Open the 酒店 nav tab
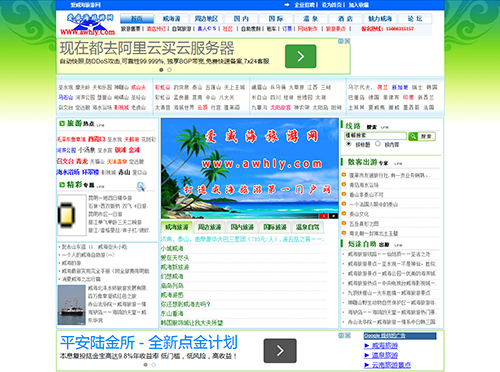The height and width of the screenshot is (372, 500). [345, 18]
